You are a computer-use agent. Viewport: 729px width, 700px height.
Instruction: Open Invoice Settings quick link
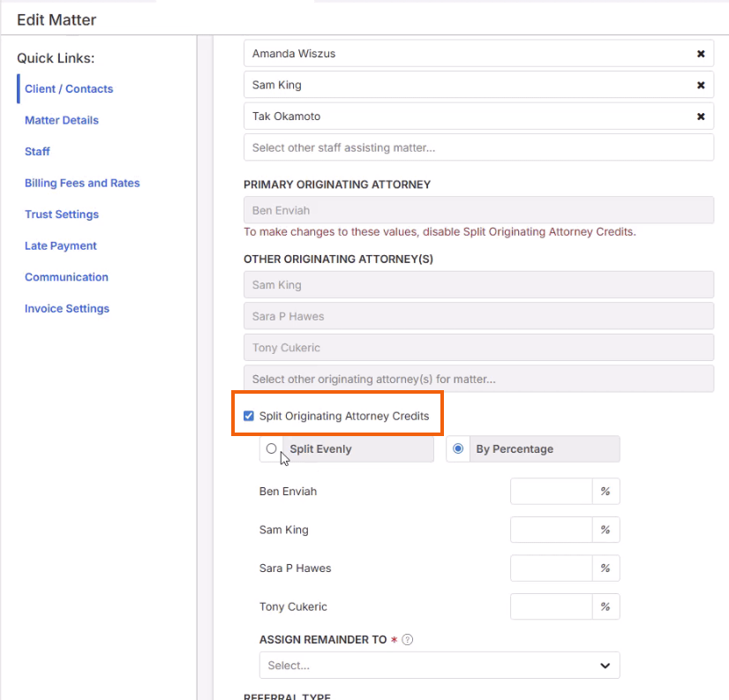pyautogui.click(x=67, y=309)
